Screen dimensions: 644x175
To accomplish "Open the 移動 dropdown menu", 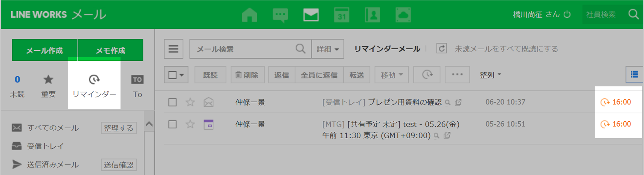I will pyautogui.click(x=392, y=75).
